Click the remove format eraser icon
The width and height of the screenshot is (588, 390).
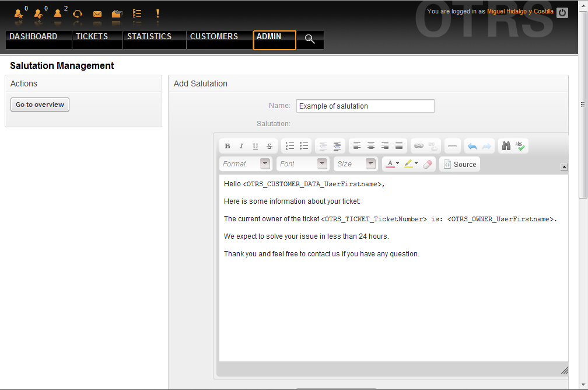point(428,164)
